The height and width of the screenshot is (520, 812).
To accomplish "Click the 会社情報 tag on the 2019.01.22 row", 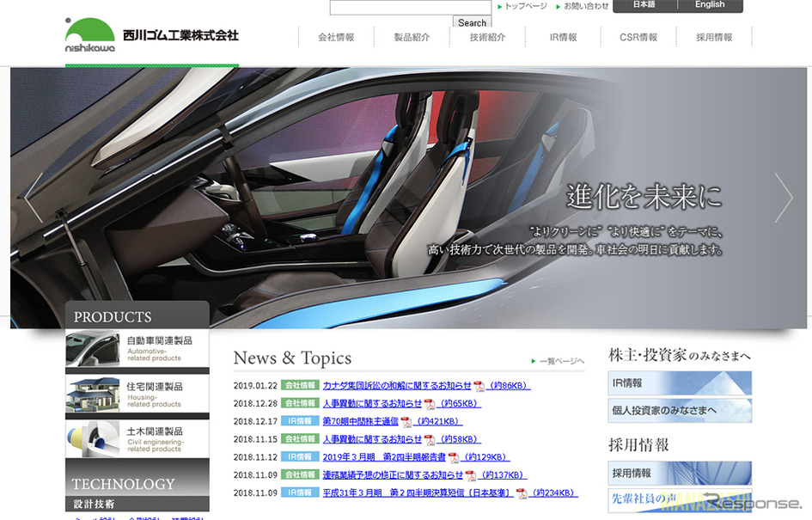I will coord(300,385).
